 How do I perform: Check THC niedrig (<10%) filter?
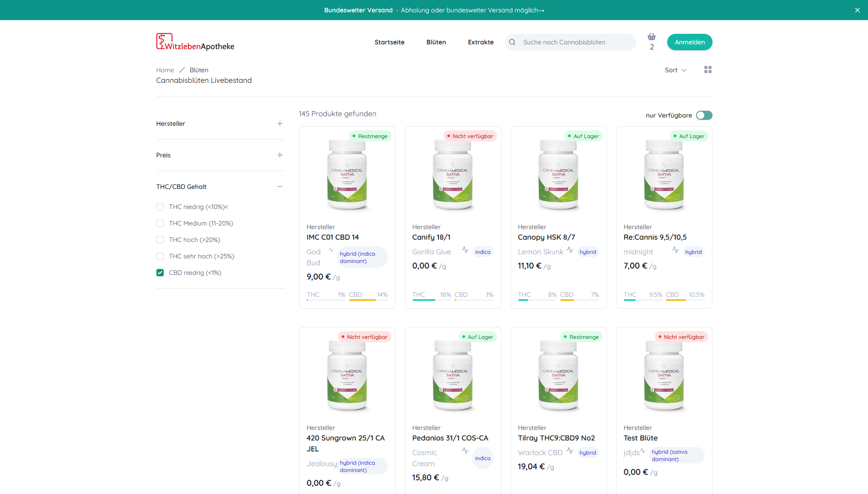pos(160,207)
